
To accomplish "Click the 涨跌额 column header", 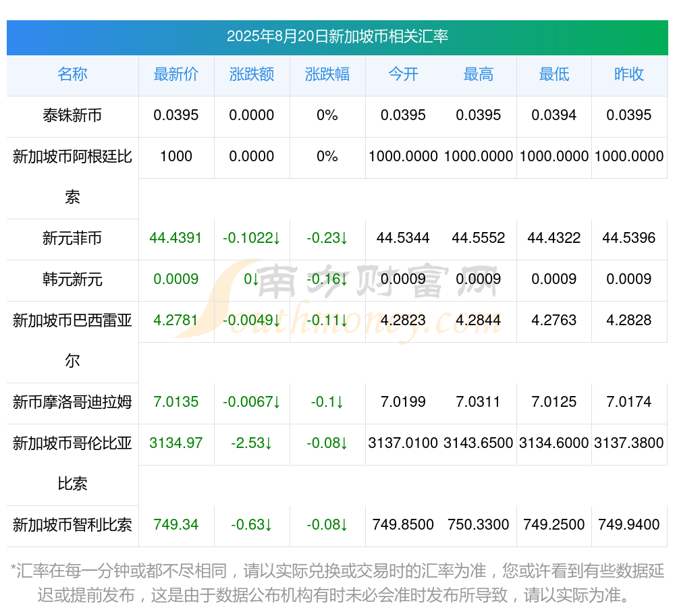I will 251,74.
